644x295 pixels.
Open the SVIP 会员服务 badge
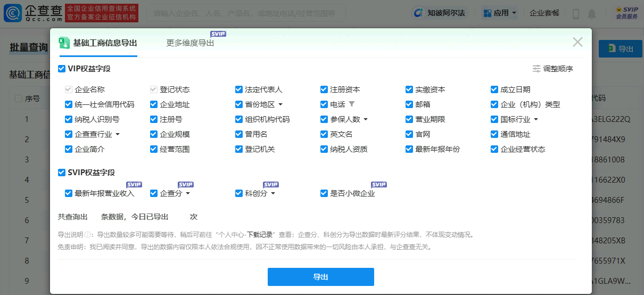(x=626, y=13)
